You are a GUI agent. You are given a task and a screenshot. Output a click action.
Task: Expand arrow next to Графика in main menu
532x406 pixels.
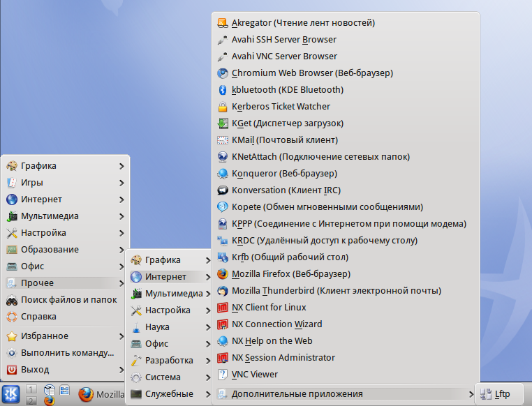(x=121, y=166)
